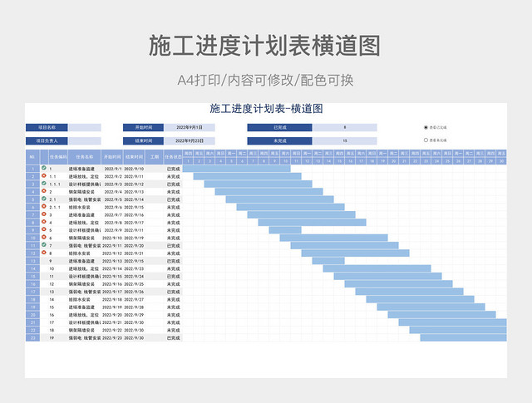This screenshot has width=532, height=403.
Task: Click the green check icon for task code 1.1.1
Action: pyautogui.click(x=44, y=183)
